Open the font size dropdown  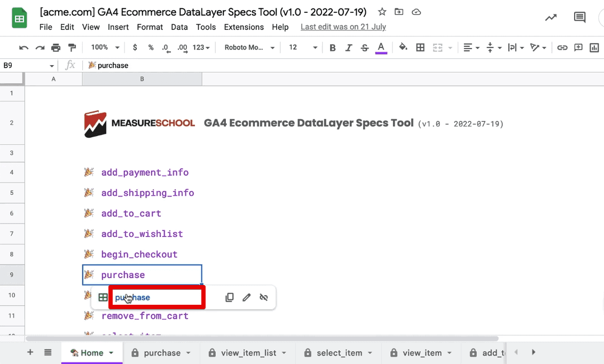pos(301,48)
